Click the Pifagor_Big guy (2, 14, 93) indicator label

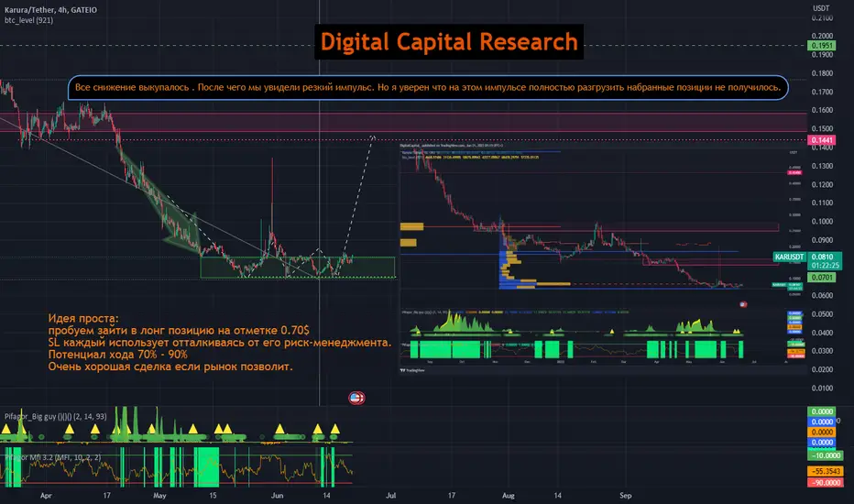click(56, 416)
